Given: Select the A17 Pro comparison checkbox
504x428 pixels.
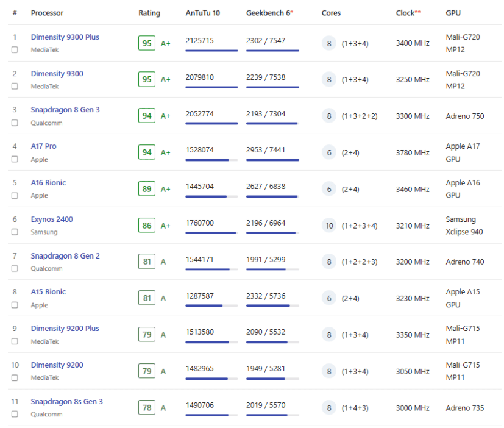Looking at the screenshot, I should pyautogui.click(x=15, y=159).
